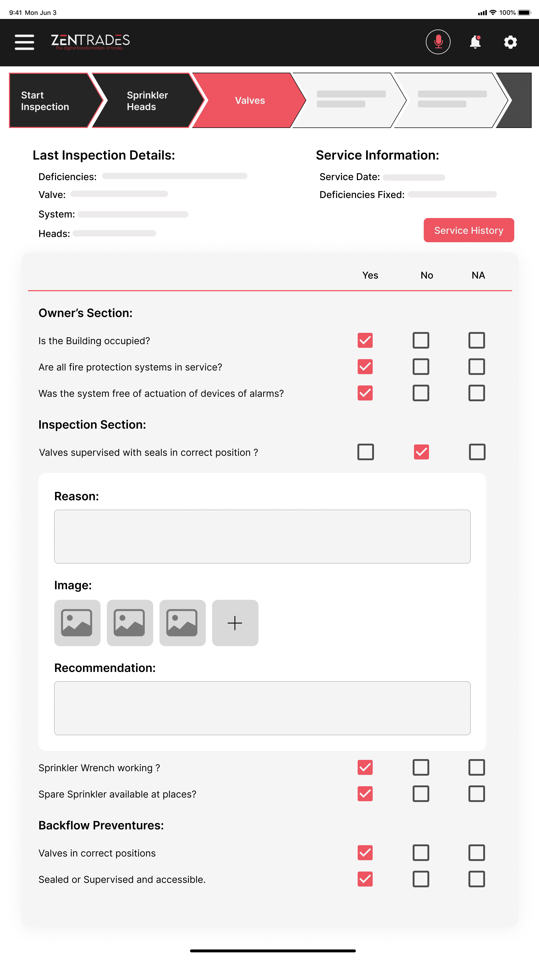Focus the Reason text box
Viewport: 539px width, 980px height.
coord(262,536)
